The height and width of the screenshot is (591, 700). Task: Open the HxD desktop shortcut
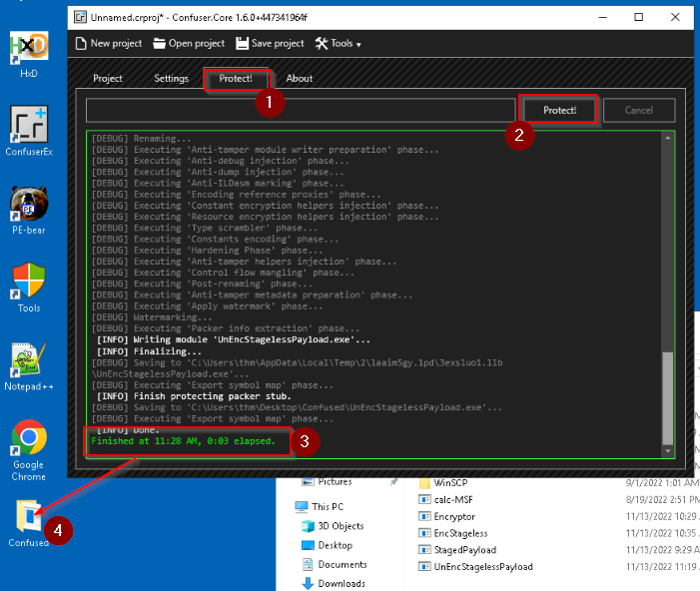click(x=29, y=54)
